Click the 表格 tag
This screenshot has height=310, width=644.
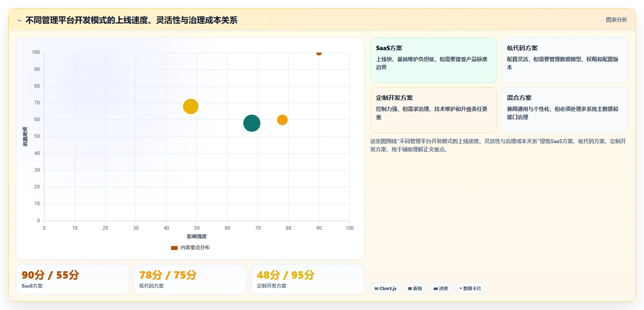click(x=415, y=288)
